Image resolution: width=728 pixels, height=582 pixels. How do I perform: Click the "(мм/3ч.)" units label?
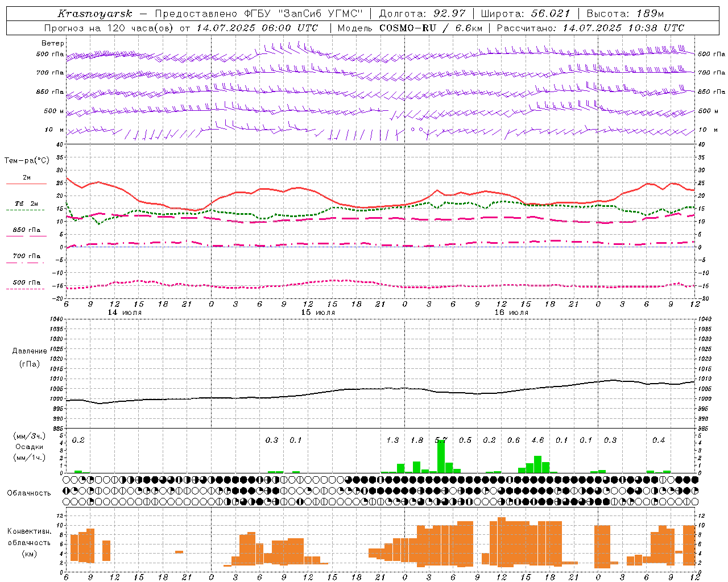29,436
